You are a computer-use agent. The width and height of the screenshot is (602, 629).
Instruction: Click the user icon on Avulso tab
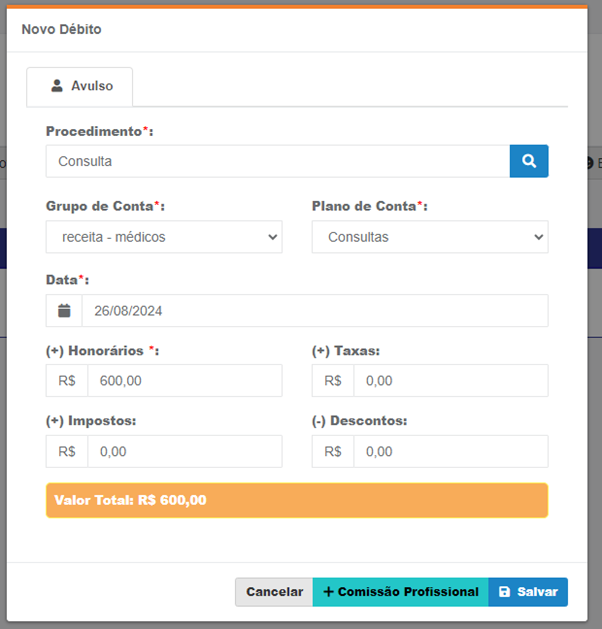pyautogui.click(x=57, y=86)
